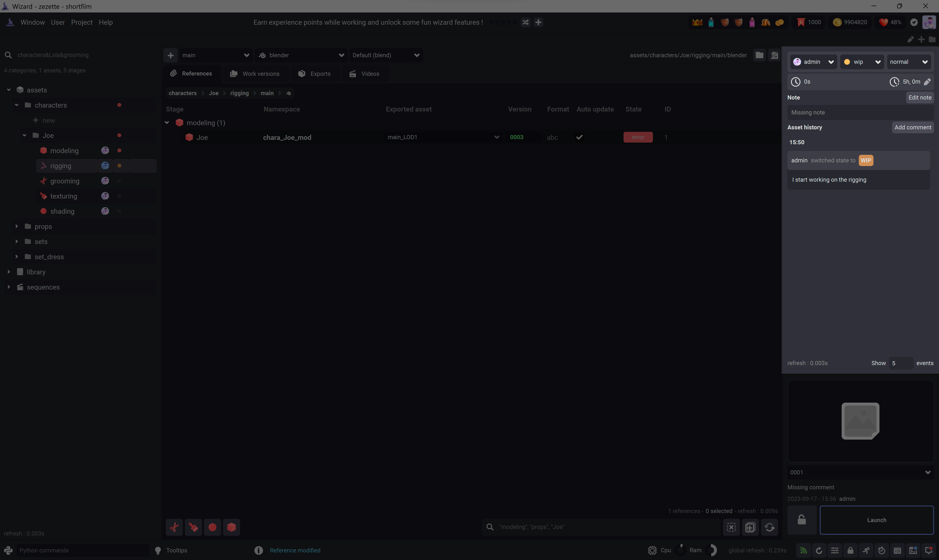Open the calendar clock icon in footer

tap(897, 550)
